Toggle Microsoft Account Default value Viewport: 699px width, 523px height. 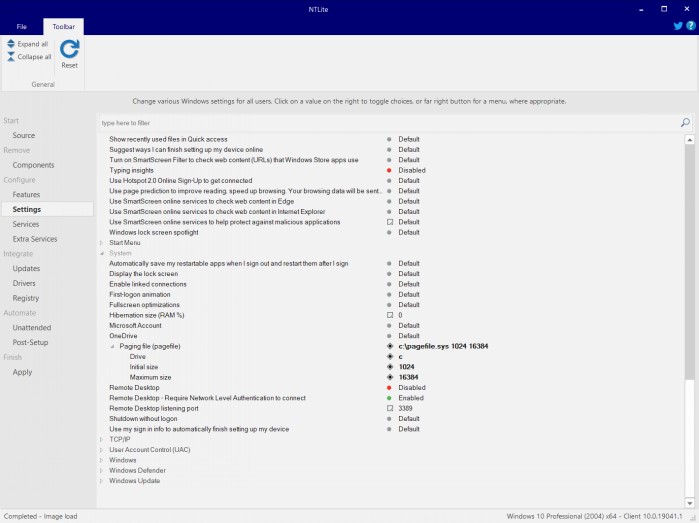[x=409, y=325]
